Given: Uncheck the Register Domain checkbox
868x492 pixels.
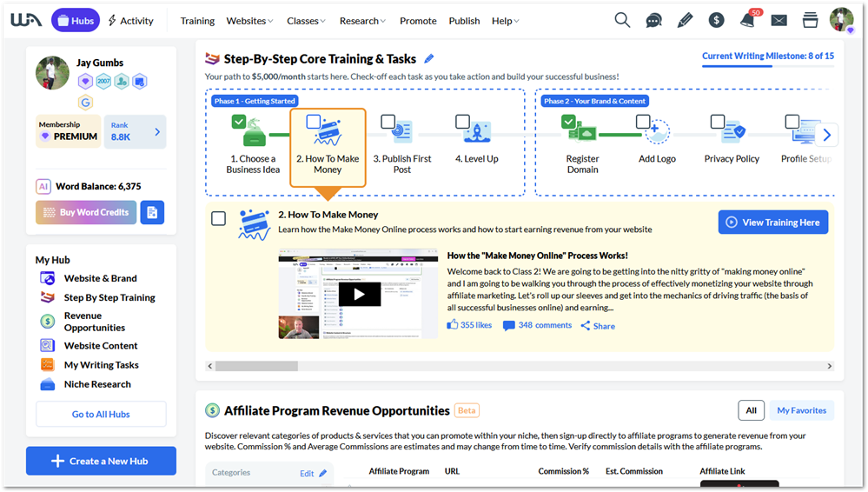Looking at the screenshot, I should [568, 122].
